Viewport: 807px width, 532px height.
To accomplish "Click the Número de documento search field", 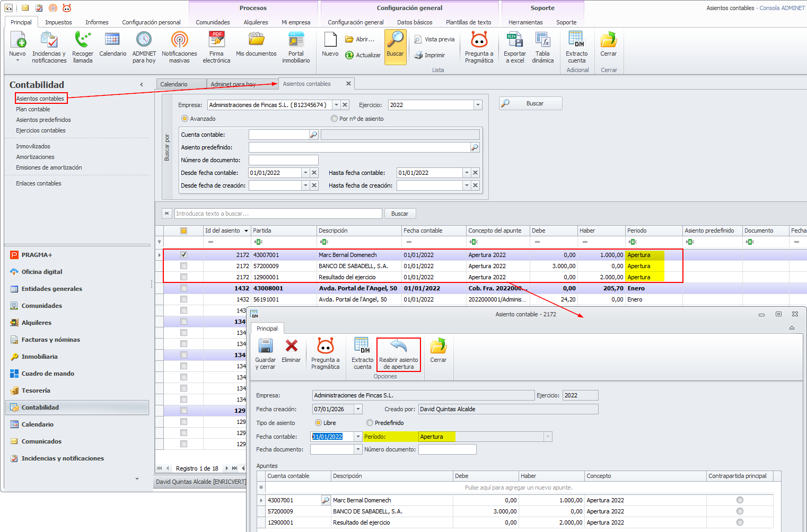I will pos(283,160).
